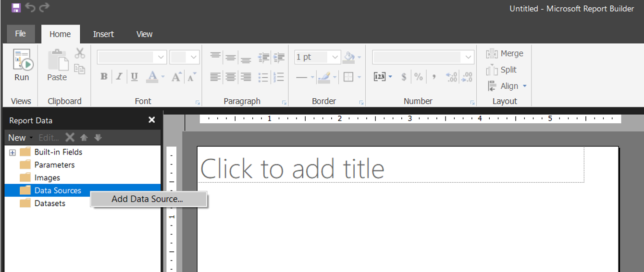Toggle Underline formatting
Screen dimensions: 644x272
click(x=135, y=77)
